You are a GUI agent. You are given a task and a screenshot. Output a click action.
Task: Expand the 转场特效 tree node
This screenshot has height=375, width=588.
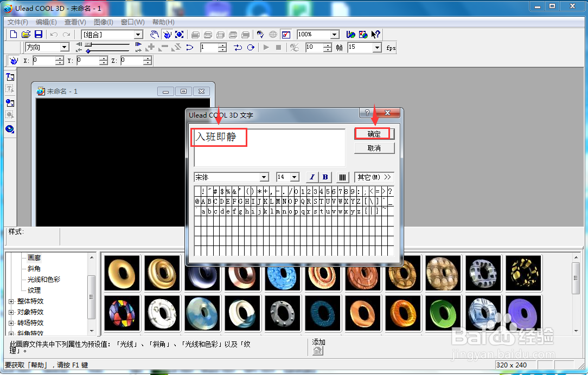(11, 323)
